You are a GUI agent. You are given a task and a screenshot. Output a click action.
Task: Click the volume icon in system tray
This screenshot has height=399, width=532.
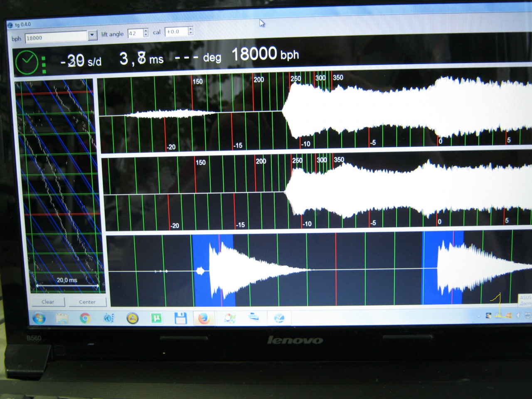pyautogui.click(x=518, y=316)
